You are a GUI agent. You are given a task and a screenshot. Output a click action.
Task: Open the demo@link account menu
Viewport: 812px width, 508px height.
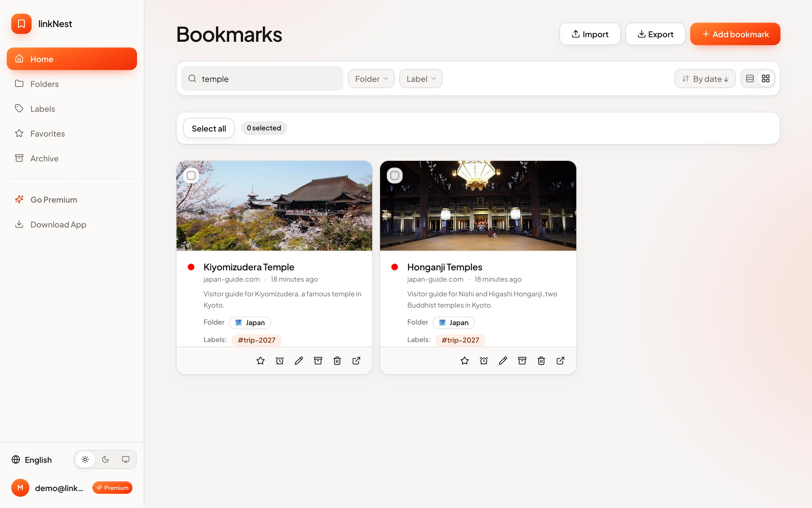[71, 488]
